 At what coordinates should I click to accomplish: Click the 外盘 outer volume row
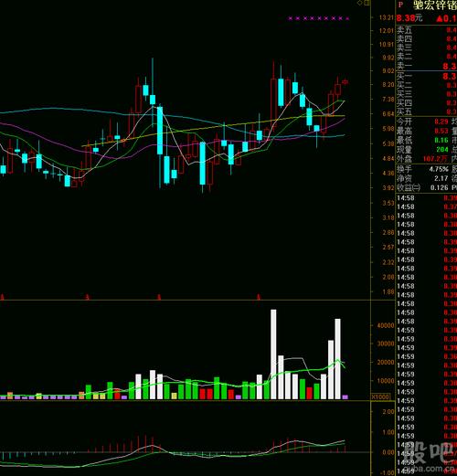point(427,159)
